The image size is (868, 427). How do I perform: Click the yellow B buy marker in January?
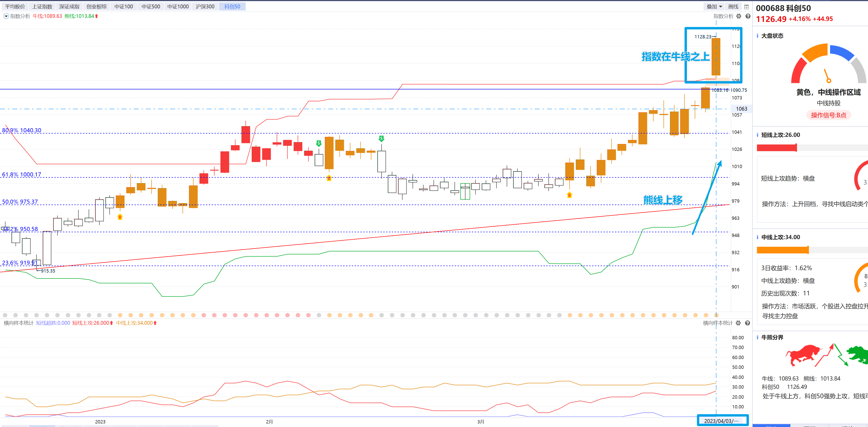(120, 217)
